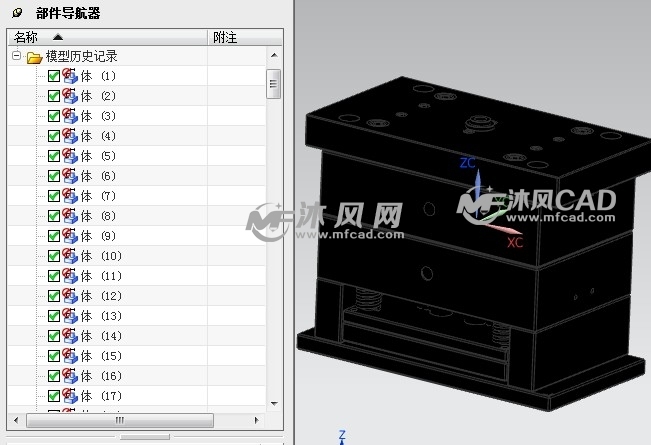The height and width of the screenshot is (445, 651).
Task: Select the 体 (8) row label
Action: [98, 216]
